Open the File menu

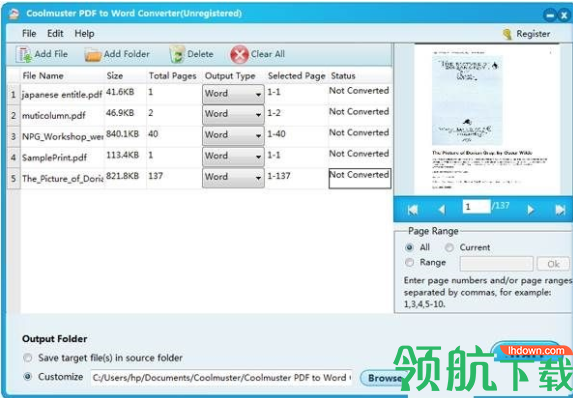(x=29, y=34)
